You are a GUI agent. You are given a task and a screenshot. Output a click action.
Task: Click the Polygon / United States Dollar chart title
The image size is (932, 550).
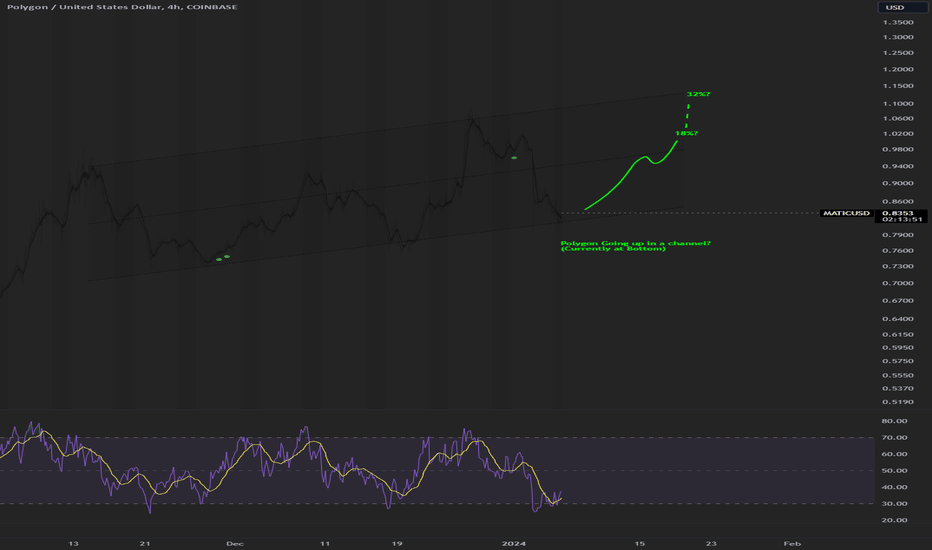(x=122, y=7)
